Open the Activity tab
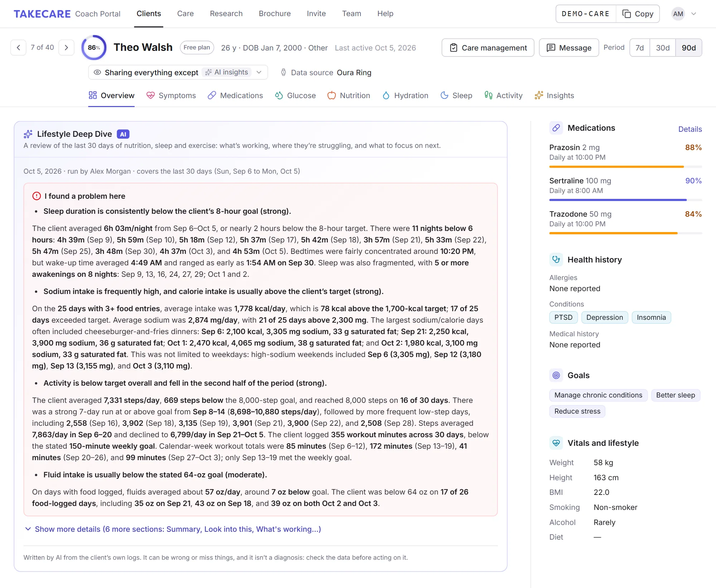The width and height of the screenshot is (716, 588). coord(503,96)
